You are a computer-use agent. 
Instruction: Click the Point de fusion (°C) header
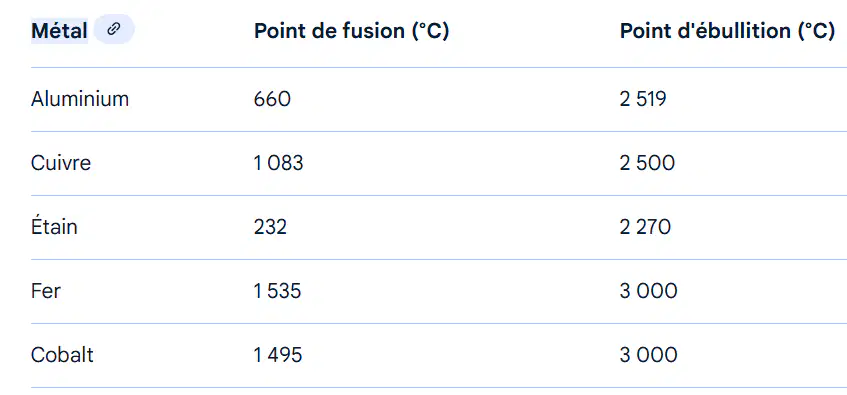351,31
